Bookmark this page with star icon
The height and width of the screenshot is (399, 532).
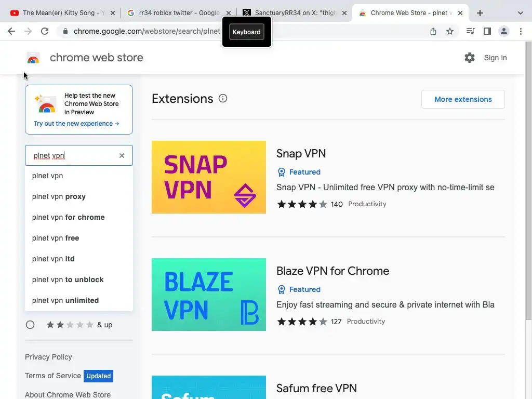(x=450, y=31)
